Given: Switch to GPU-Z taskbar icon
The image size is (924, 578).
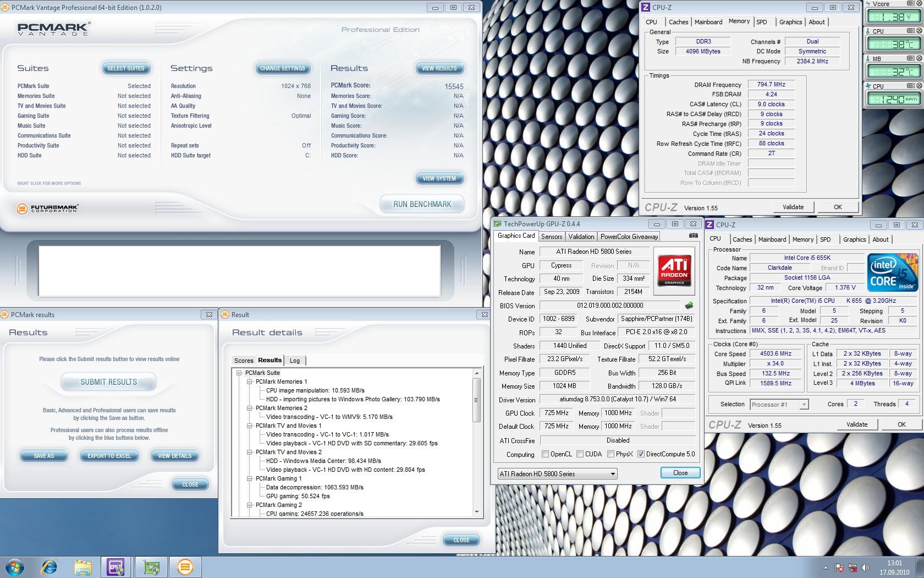Looking at the screenshot, I should tap(151, 566).
